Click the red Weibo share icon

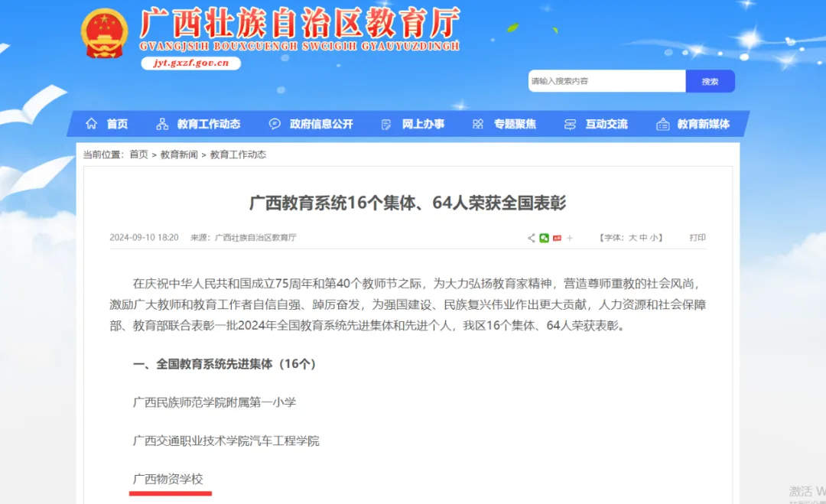click(557, 238)
